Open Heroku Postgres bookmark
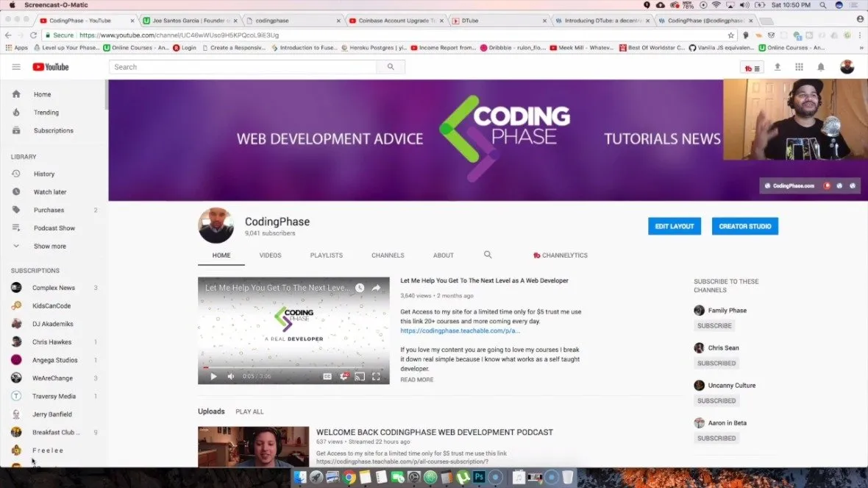The image size is (868, 488). pyautogui.click(x=374, y=48)
